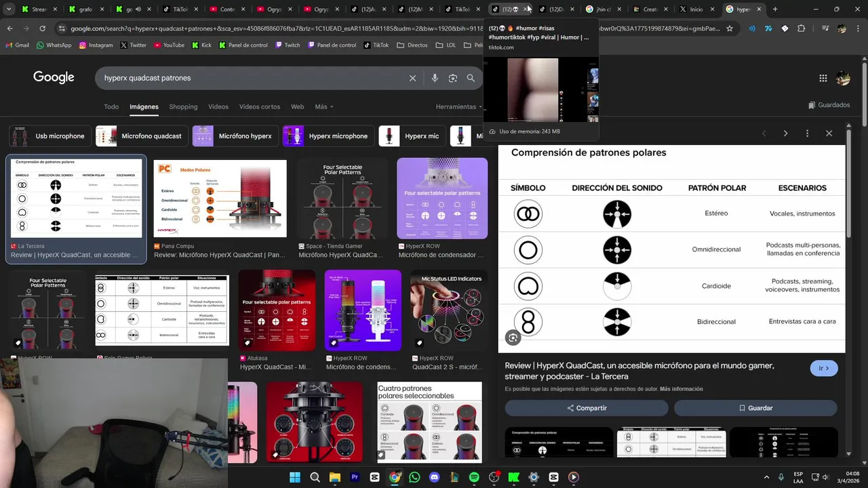Open Spotify from the taskbar
This screenshot has width=868, height=488.
coord(474,477)
